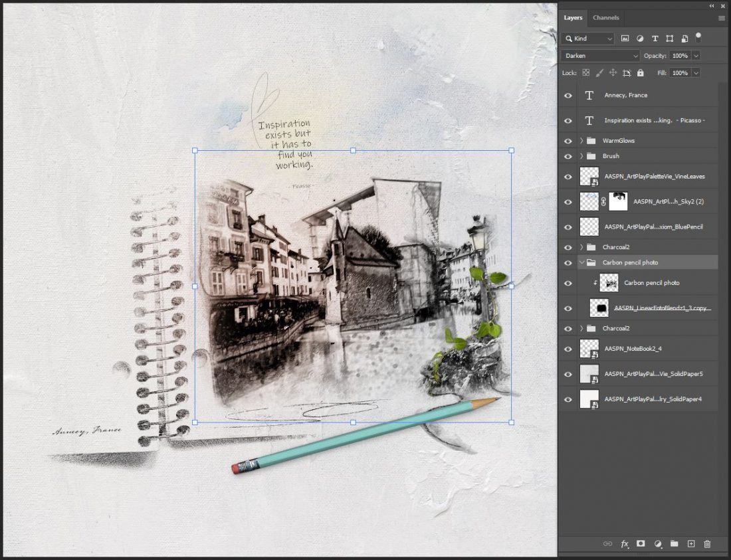Viewport: 731px width, 560px height.
Task: Filter layers by shape layers icon
Action: coord(669,39)
